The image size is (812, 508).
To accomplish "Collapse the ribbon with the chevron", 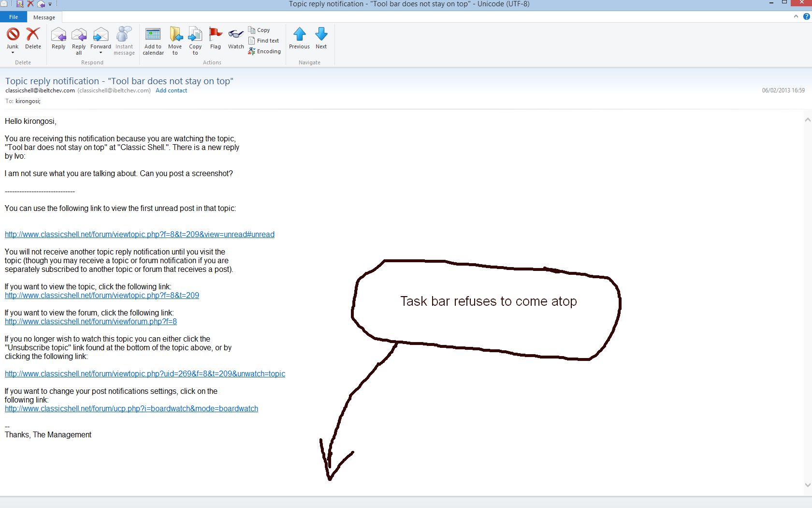I will pyautogui.click(x=796, y=16).
